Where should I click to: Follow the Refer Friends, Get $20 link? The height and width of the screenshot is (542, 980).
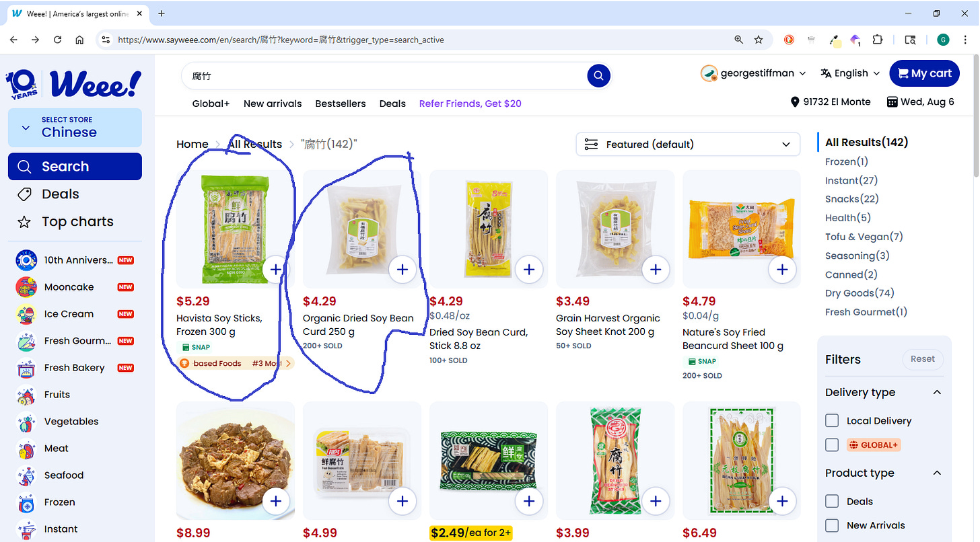click(x=470, y=104)
